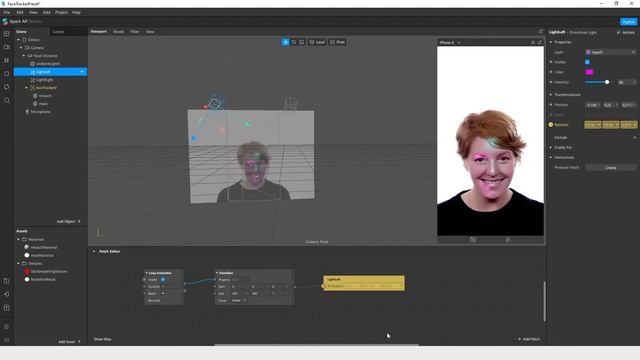Click the blue Publish button
The width and height of the screenshot is (640, 360).
[628, 22]
